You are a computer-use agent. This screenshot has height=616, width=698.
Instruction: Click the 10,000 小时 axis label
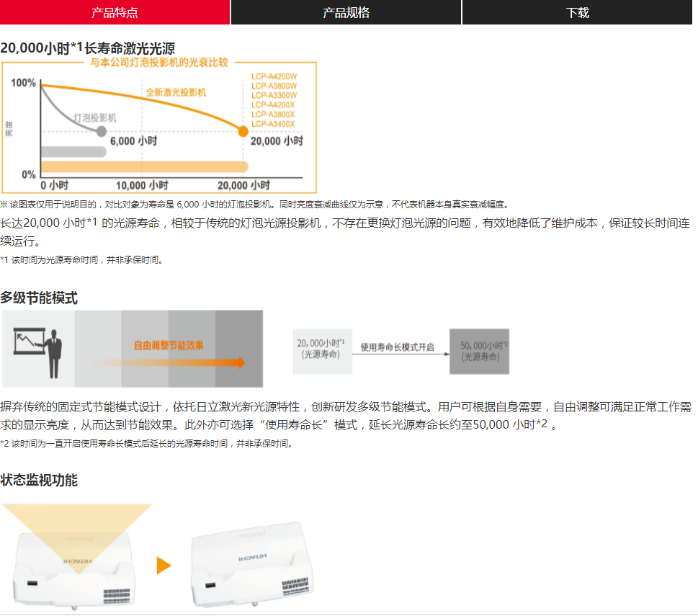[142, 185]
